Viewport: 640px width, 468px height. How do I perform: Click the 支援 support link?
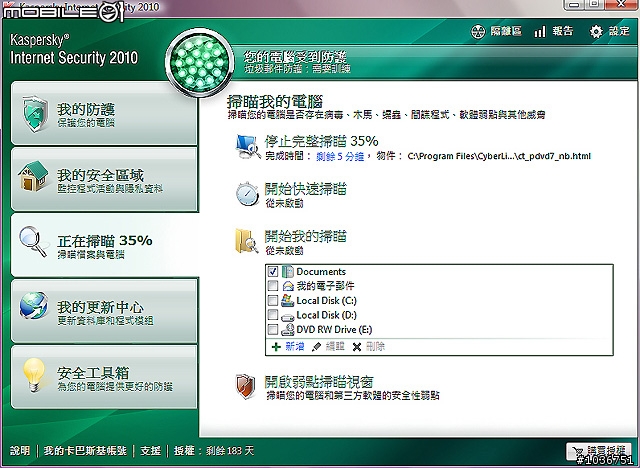point(151,450)
